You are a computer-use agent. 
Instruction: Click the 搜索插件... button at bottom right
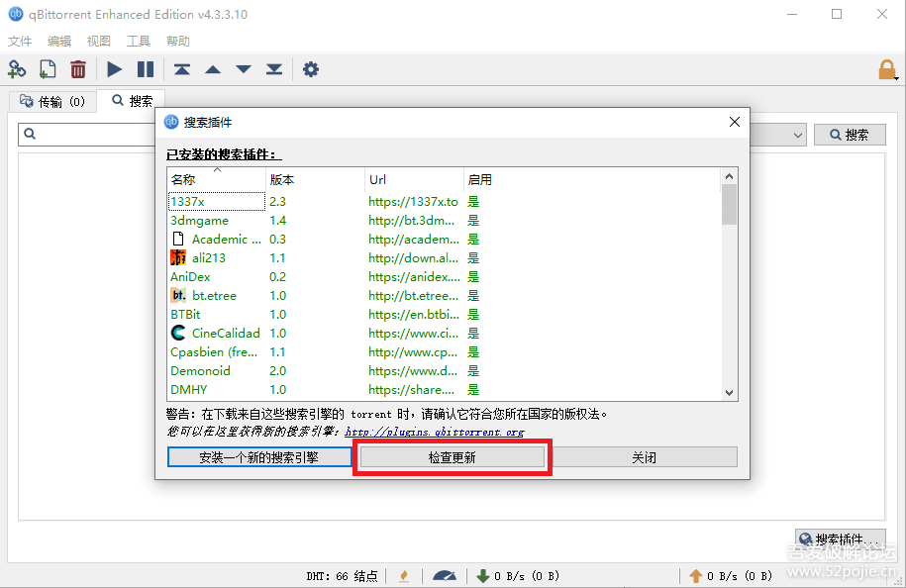[840, 539]
